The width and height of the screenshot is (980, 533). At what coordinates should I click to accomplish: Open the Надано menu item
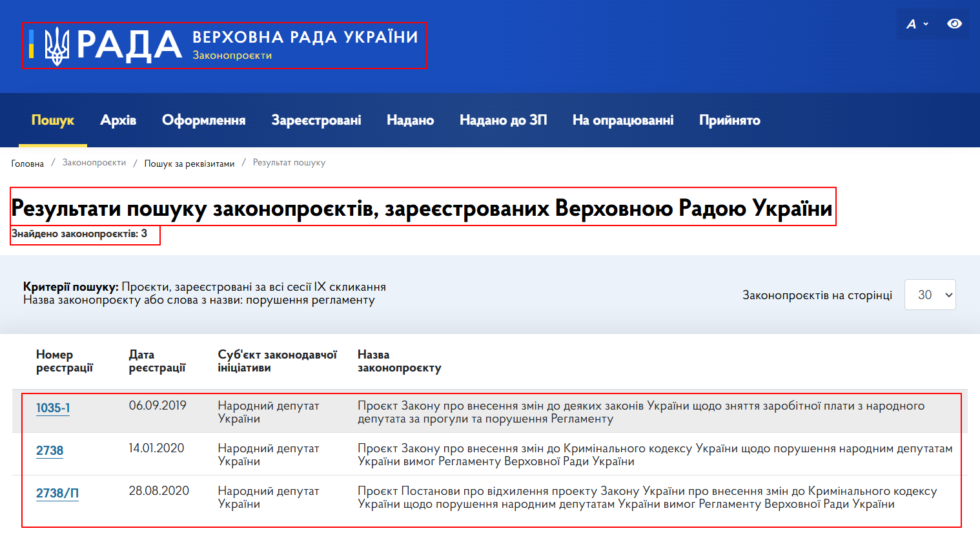point(410,120)
